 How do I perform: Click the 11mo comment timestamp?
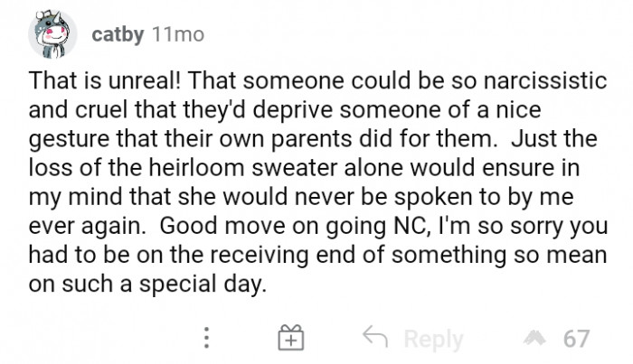pos(178,34)
